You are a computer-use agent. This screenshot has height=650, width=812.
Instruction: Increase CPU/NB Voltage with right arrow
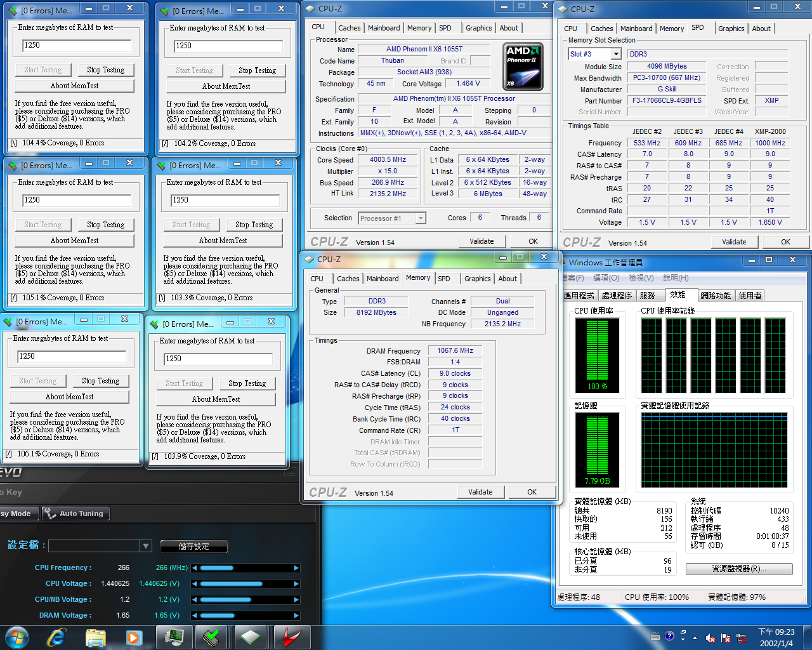tap(296, 600)
